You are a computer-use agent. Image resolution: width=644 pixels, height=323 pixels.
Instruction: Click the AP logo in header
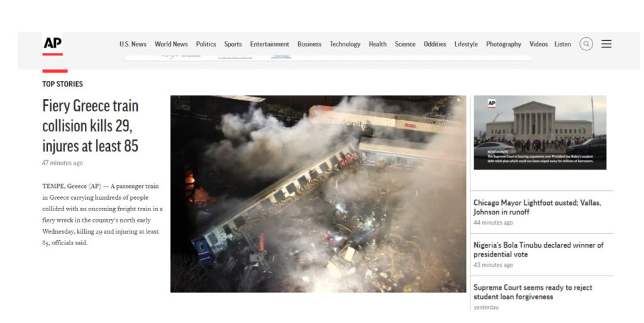(53, 44)
